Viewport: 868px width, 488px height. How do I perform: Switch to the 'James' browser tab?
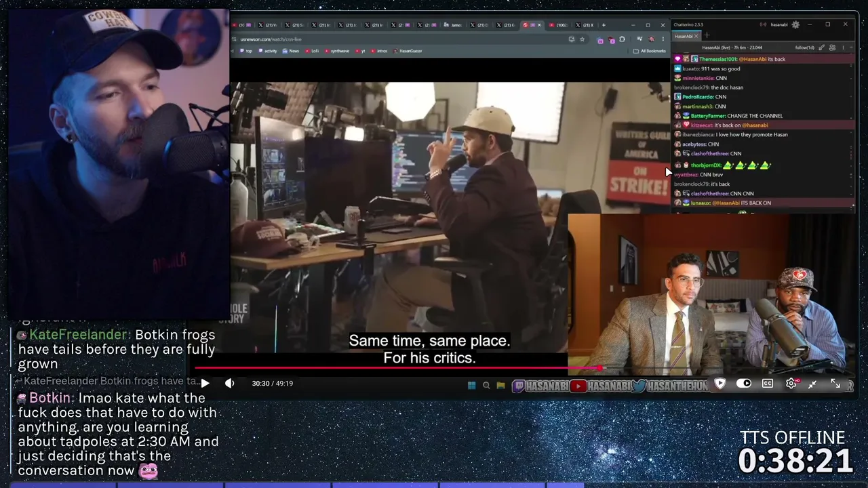pyautogui.click(x=454, y=25)
